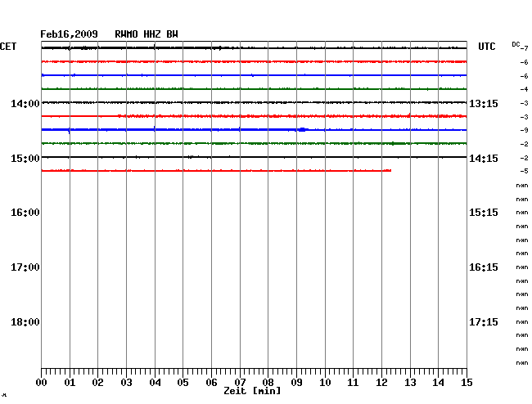Viewport: 532px width, 404px height.
Task: Select the station code RWMO in header
Action: 126,34
